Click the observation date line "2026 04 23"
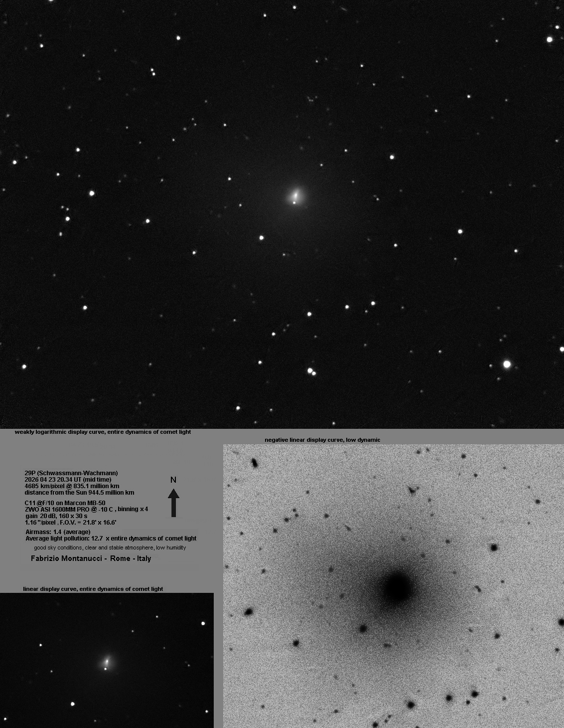This screenshot has width=564, height=728. [x=68, y=479]
